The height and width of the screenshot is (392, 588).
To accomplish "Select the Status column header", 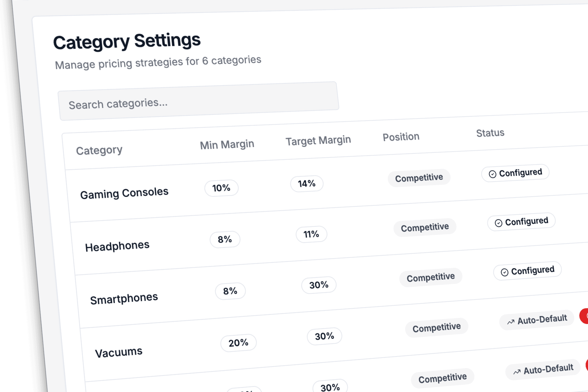I will [x=490, y=133].
